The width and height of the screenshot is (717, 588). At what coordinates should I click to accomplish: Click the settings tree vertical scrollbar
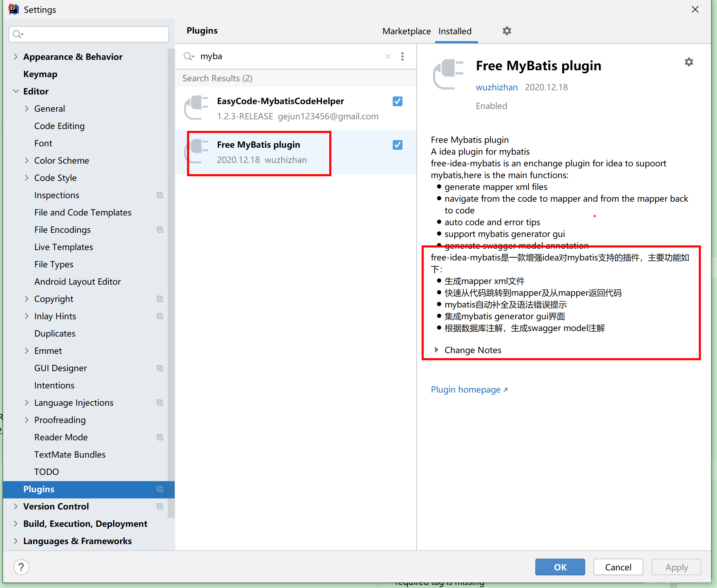point(171,283)
